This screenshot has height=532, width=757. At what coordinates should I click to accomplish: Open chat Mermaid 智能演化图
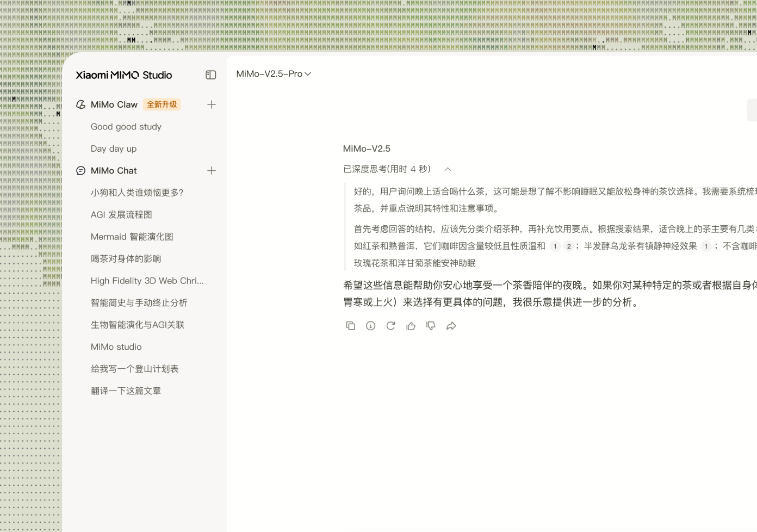pos(132,237)
